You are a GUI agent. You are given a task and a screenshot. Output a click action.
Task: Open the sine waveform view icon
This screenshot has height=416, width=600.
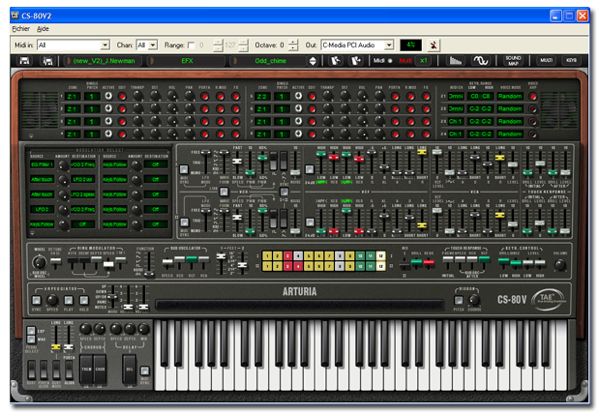481,60
